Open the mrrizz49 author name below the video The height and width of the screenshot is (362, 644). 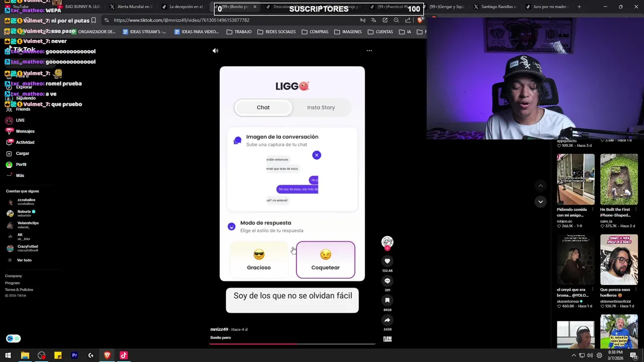coord(219,329)
